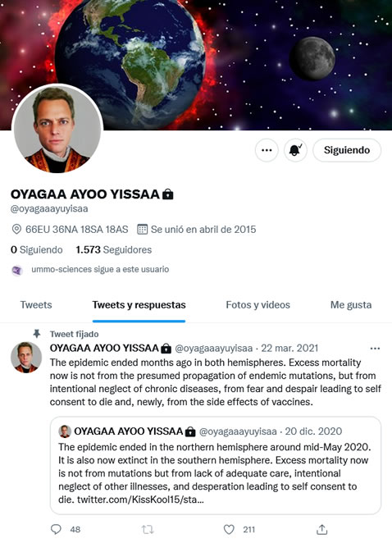The width and height of the screenshot is (392, 543).
Task: Open the 1.573 Seguidores list
Action: tap(114, 249)
